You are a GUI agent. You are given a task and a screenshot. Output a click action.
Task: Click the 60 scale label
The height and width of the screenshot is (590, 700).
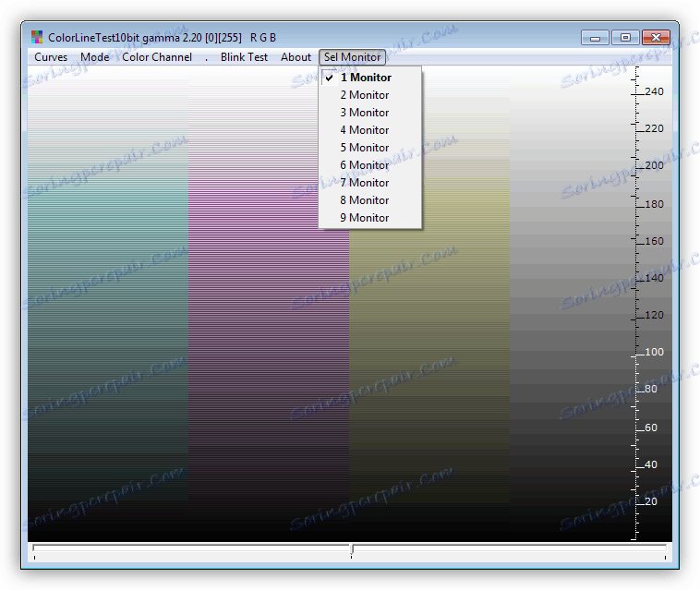651,427
